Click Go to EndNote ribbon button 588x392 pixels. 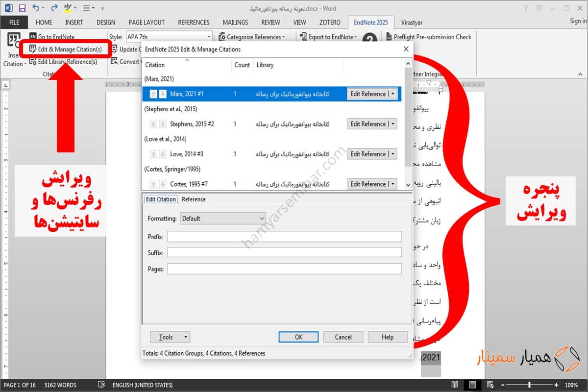point(51,37)
